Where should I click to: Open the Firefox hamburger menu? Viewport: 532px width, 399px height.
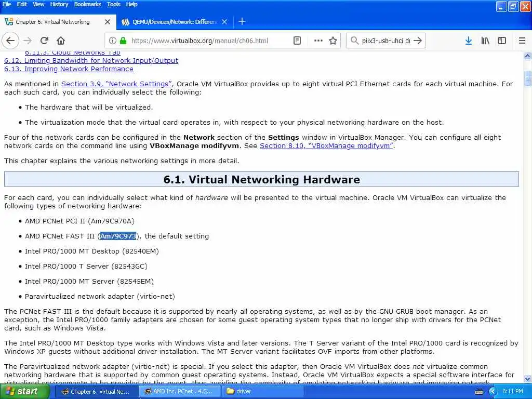tap(522, 41)
